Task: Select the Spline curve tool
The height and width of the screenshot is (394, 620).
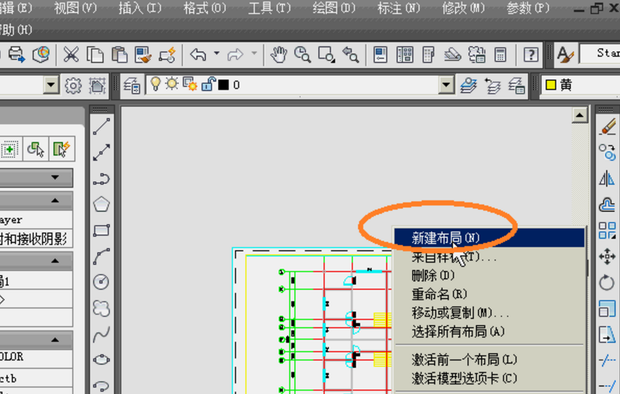Action: point(102,334)
